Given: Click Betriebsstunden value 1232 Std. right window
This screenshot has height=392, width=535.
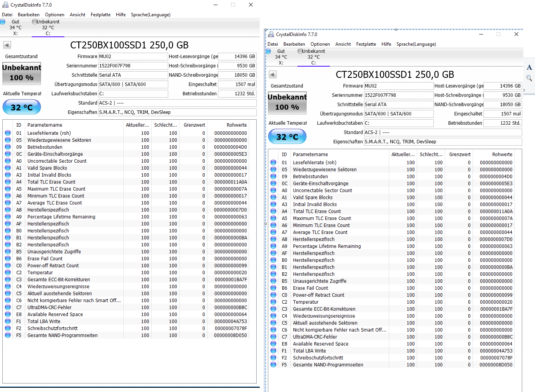Looking at the screenshot, I should (x=503, y=123).
